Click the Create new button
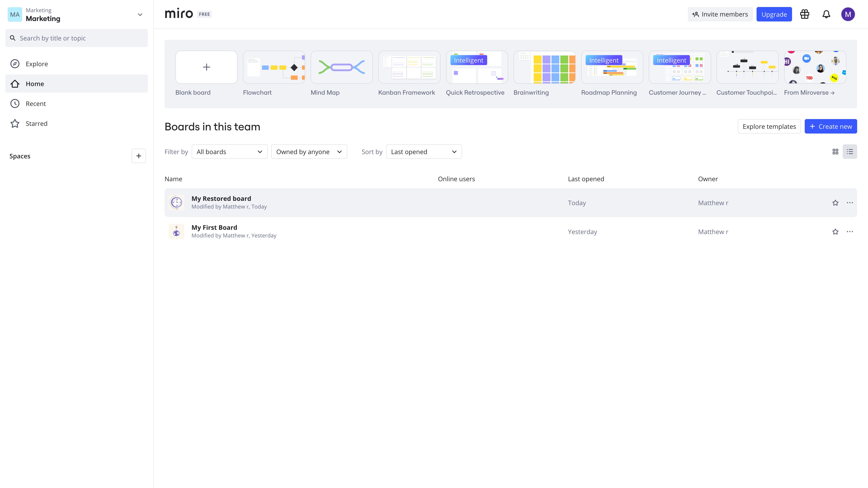Viewport: 868px width, 488px height. pyautogui.click(x=831, y=126)
